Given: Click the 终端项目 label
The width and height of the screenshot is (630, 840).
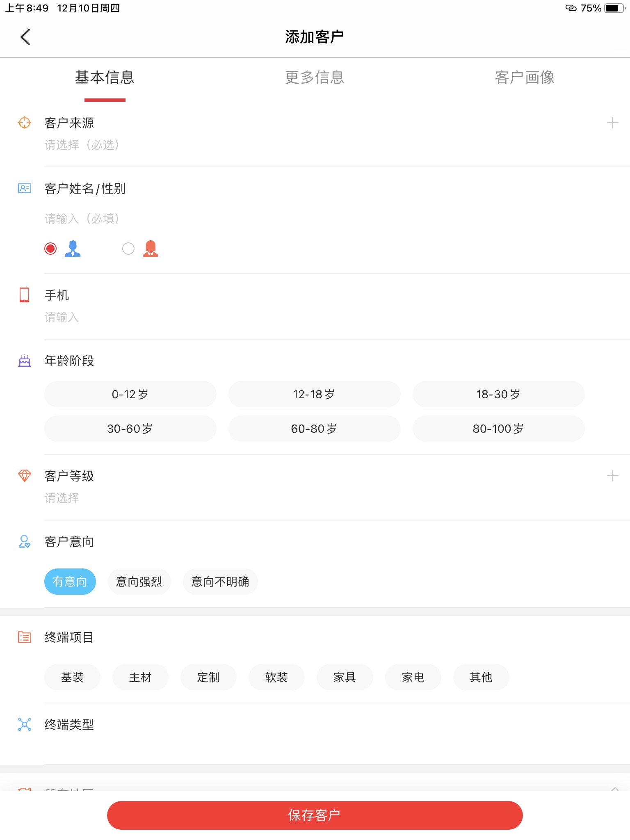Looking at the screenshot, I should [69, 637].
